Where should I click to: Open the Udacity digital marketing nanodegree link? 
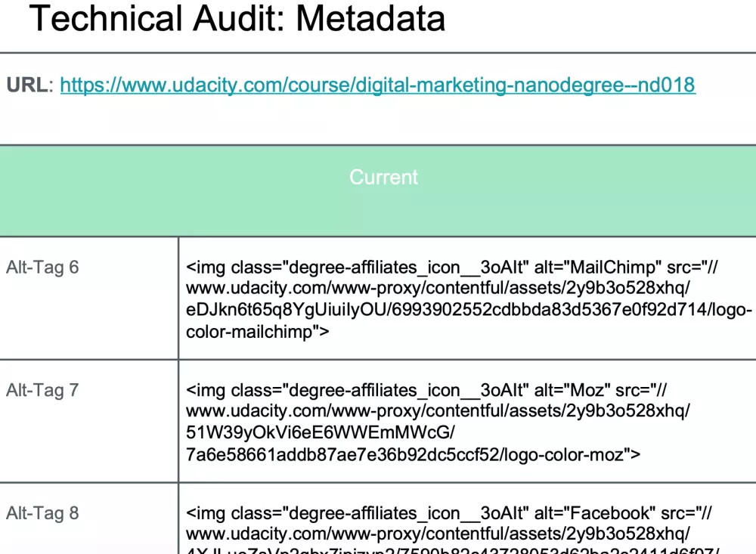tap(377, 85)
